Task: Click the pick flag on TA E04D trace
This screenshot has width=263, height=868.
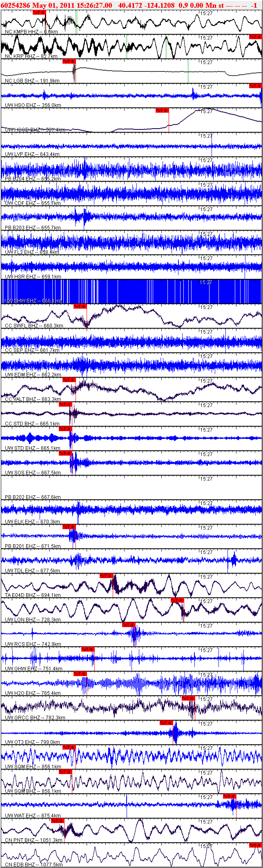Action: click(106, 576)
